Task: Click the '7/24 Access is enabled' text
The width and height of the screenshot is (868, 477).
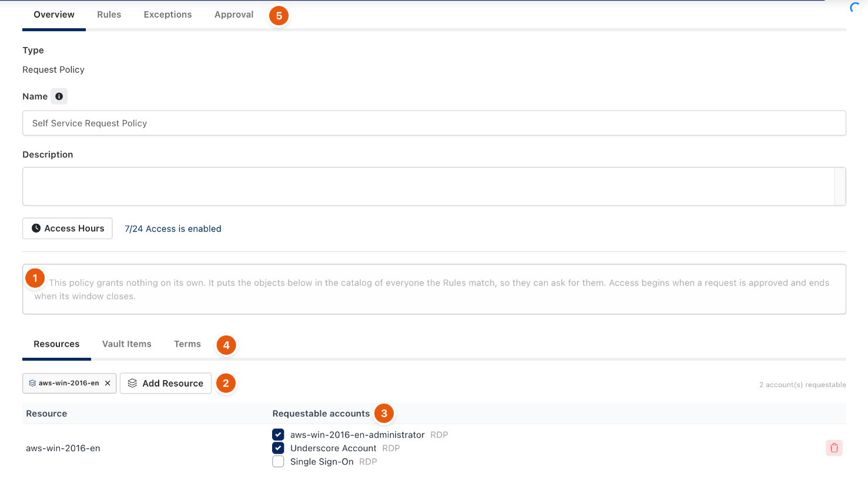Action: pyautogui.click(x=173, y=229)
